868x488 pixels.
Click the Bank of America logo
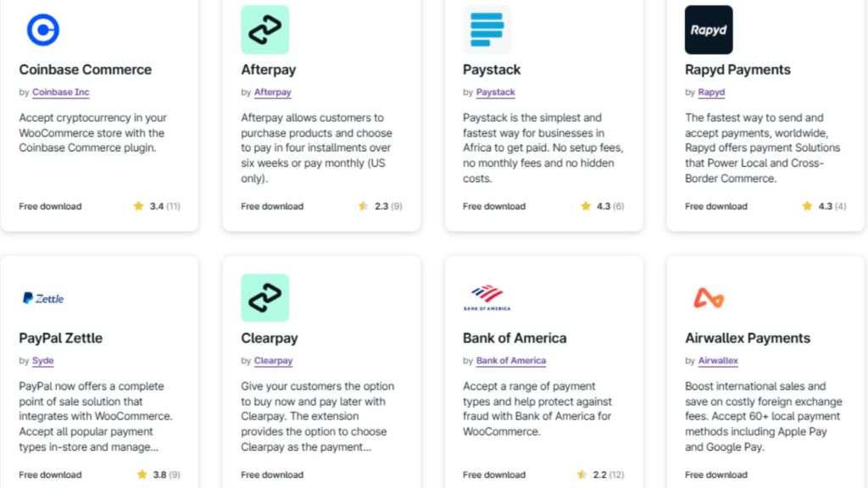[487, 298]
